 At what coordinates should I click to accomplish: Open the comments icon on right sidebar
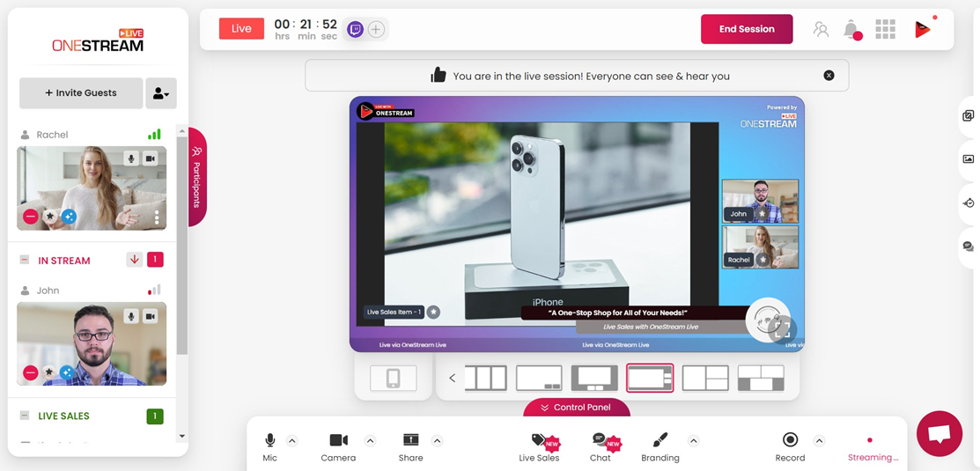pos(969,247)
